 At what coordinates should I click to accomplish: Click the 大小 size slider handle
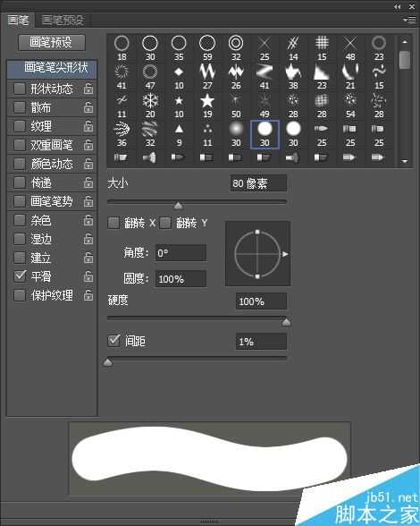pyautogui.click(x=179, y=206)
